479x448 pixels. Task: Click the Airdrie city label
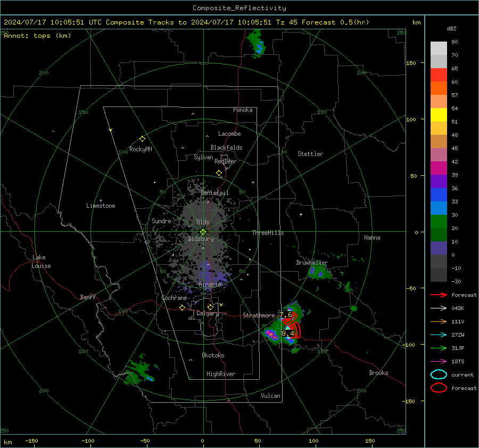(210, 284)
